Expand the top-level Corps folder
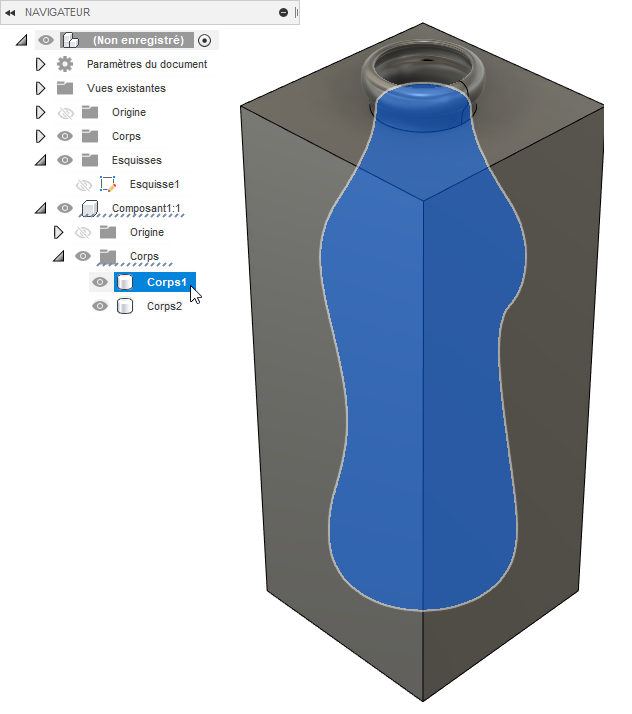 40,136
